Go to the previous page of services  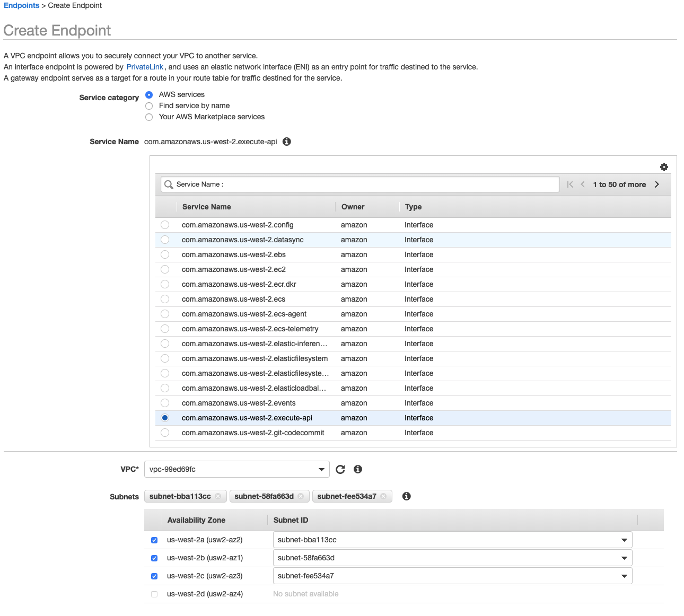pyautogui.click(x=583, y=184)
